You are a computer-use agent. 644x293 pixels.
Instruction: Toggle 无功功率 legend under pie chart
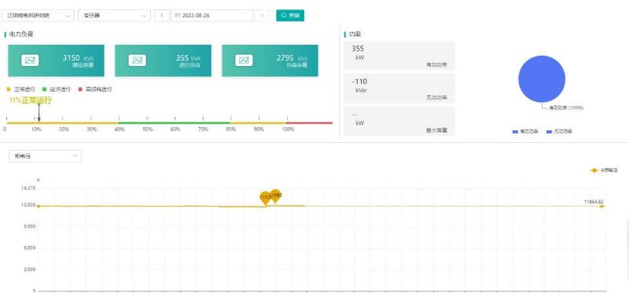point(559,132)
